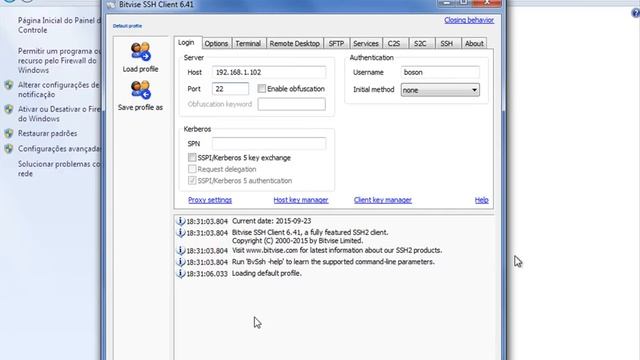Click the Host input field
This screenshot has height=360, width=640.
[269, 72]
